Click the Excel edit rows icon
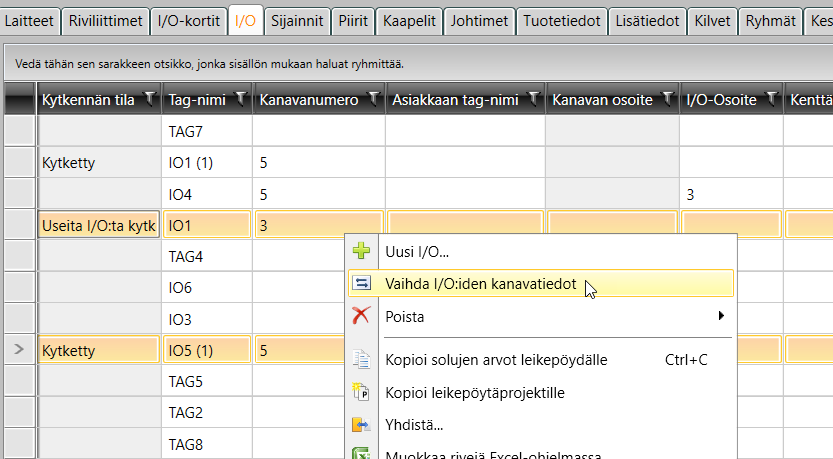 (x=361, y=453)
